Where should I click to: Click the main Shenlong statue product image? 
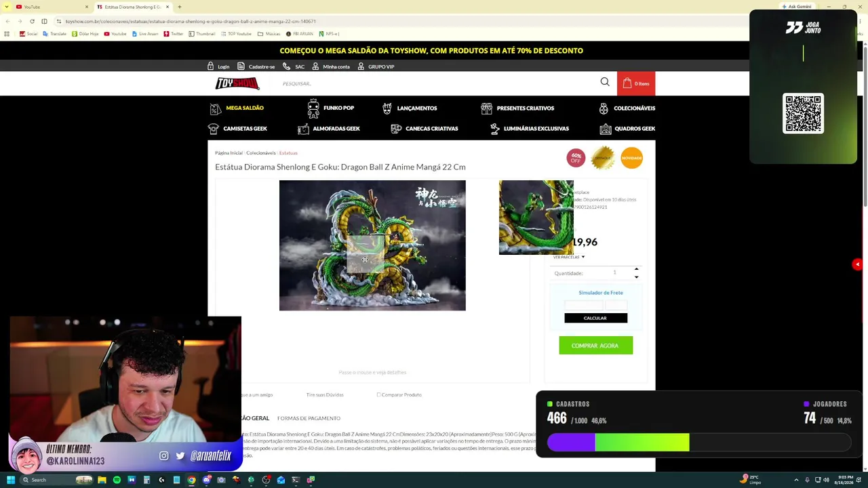[x=372, y=245]
